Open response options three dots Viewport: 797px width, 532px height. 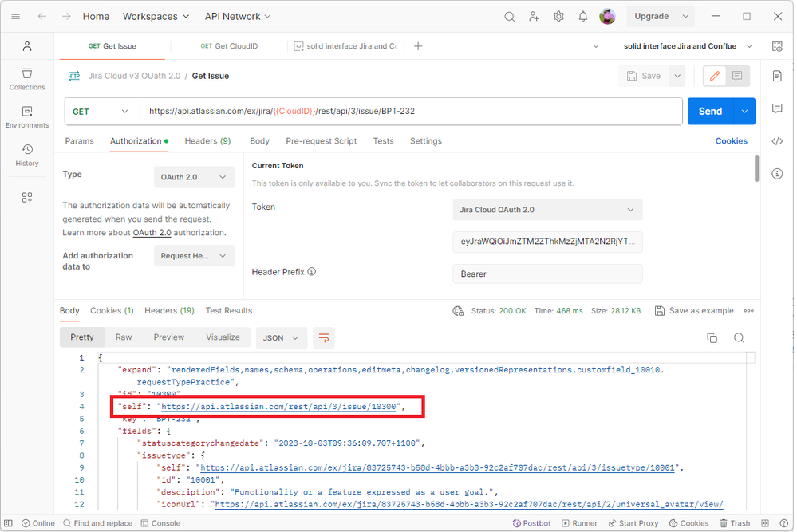[x=748, y=311]
